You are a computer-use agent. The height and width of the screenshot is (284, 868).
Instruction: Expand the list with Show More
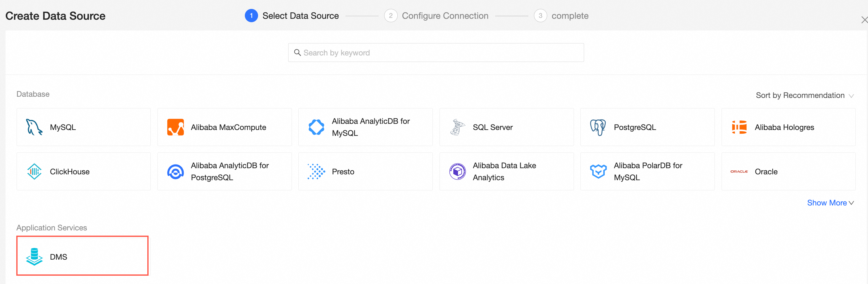click(x=830, y=203)
